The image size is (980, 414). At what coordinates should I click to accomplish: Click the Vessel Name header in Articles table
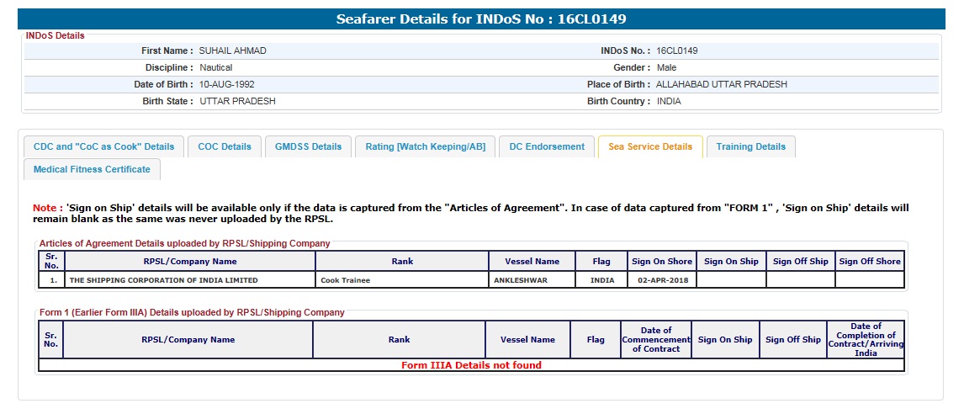coord(532,261)
